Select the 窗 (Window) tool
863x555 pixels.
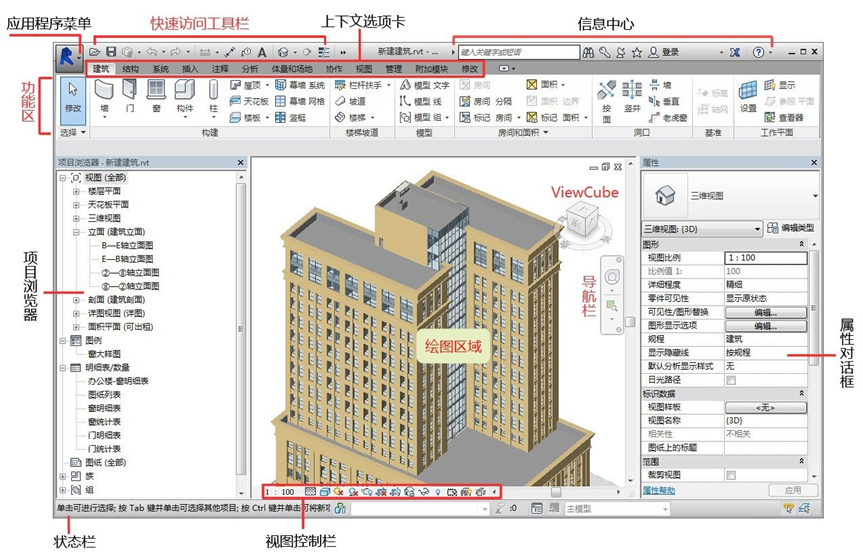click(x=156, y=97)
